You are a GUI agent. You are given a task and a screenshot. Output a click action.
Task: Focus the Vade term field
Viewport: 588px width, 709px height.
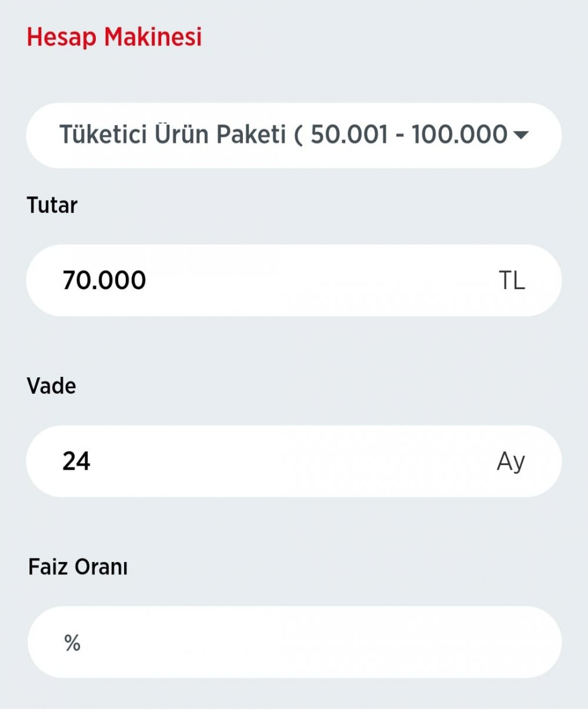[x=293, y=461]
